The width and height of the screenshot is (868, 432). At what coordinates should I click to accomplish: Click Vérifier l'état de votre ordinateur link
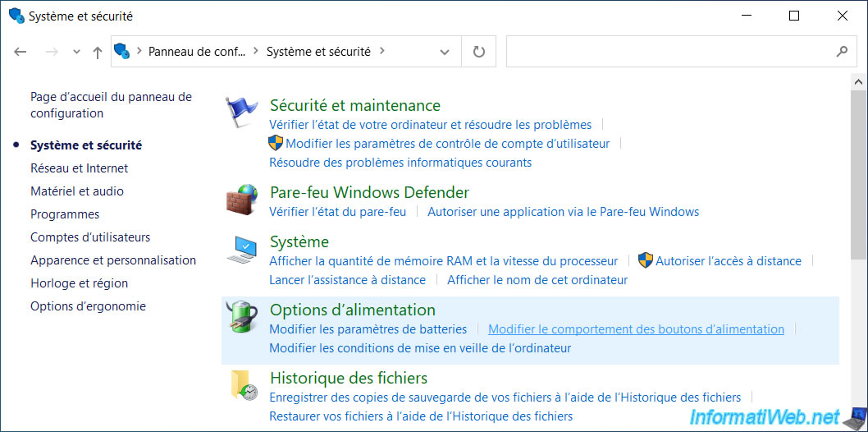[430, 124]
